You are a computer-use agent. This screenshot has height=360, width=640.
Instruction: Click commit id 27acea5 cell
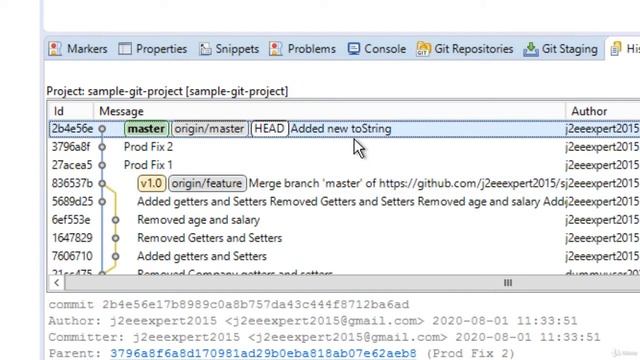tap(72, 165)
